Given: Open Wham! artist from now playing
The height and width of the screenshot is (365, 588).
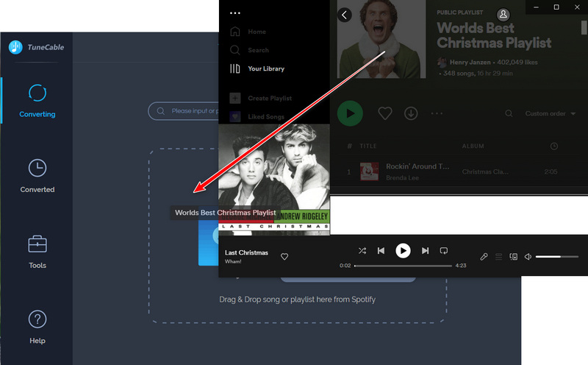Looking at the screenshot, I should pyautogui.click(x=233, y=262).
